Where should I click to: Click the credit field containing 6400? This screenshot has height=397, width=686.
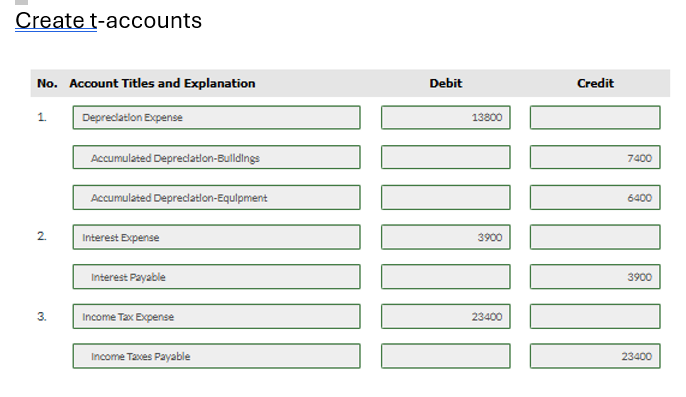click(x=595, y=197)
